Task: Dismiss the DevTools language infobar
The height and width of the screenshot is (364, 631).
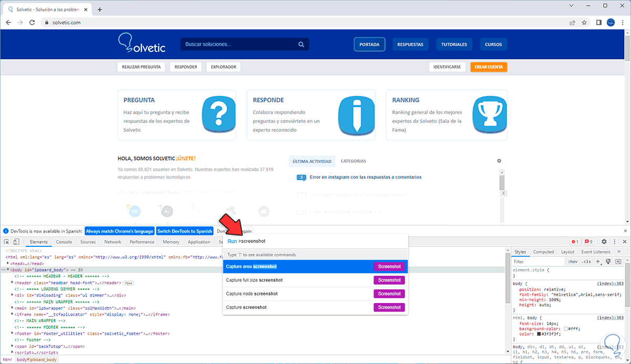Action: click(x=625, y=231)
